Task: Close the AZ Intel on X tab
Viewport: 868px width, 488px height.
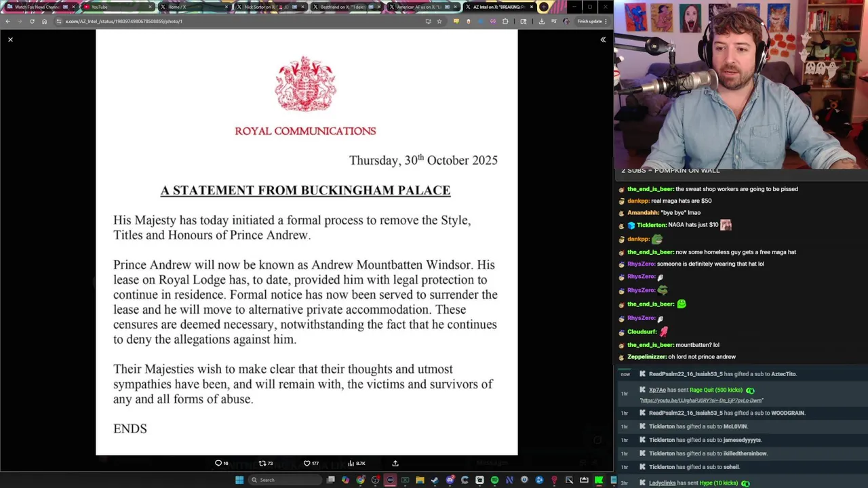Action: [x=532, y=7]
